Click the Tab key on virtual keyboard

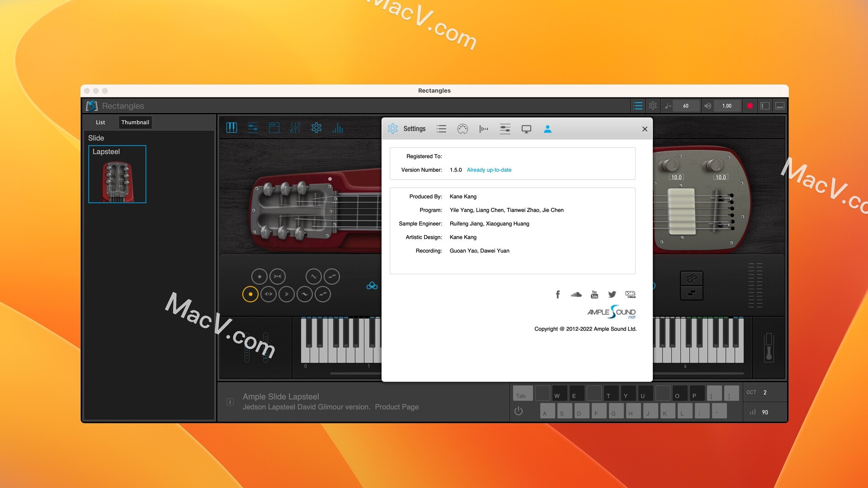pos(523,393)
